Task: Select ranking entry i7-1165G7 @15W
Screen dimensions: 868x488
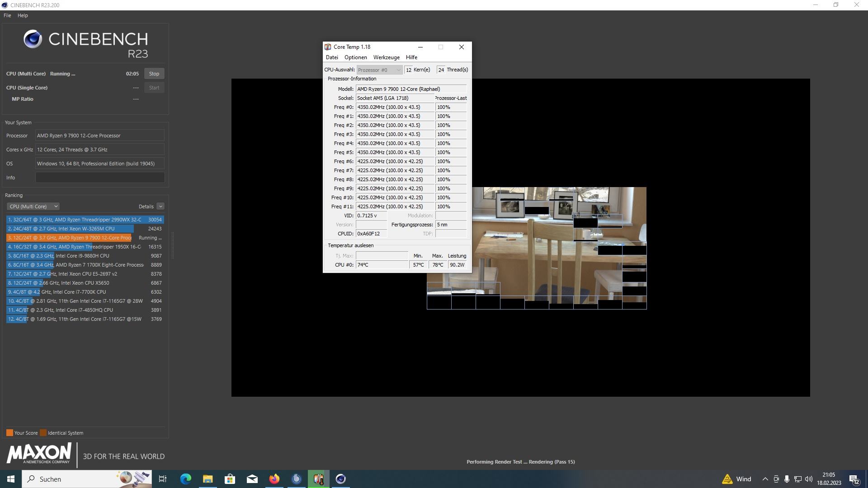Action: [x=85, y=319]
